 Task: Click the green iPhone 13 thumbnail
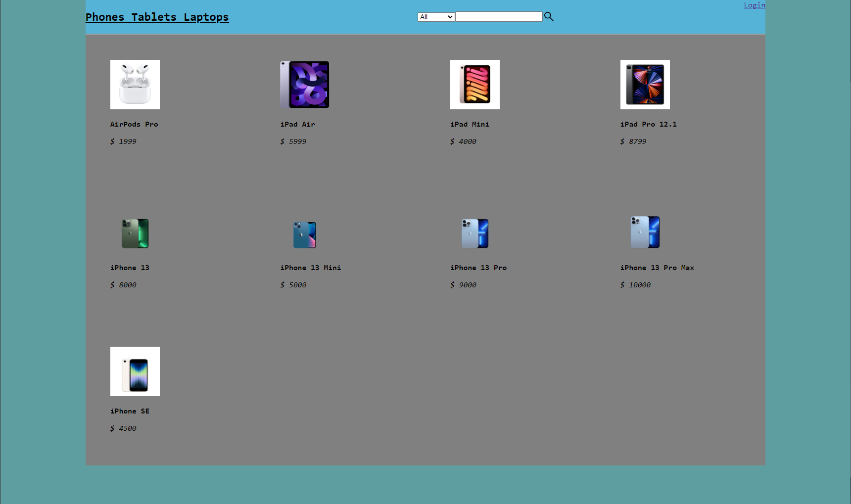135,233
